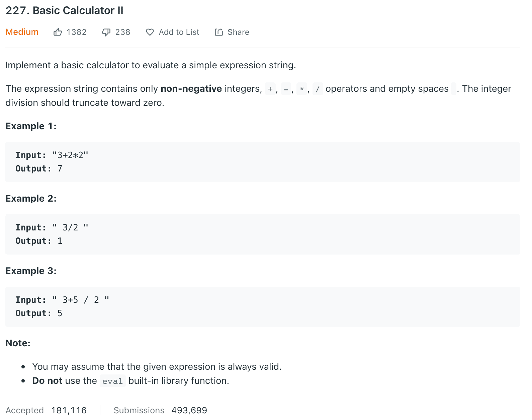Open the Add to List option

[179, 32]
